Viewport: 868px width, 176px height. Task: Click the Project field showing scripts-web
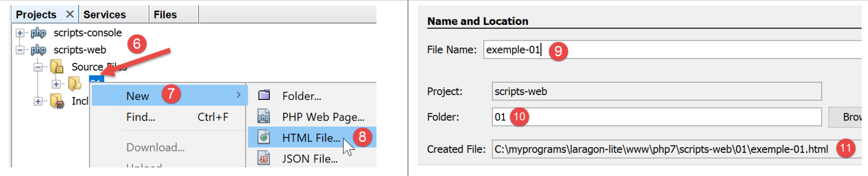657,91
